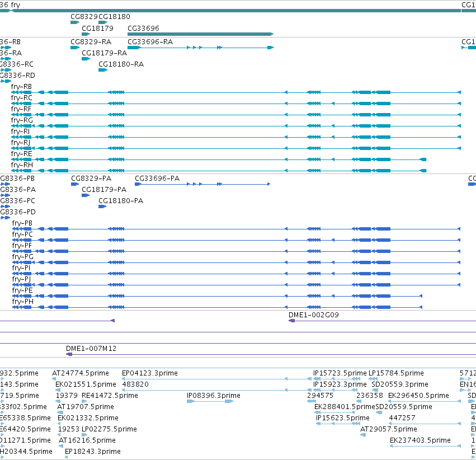Screen dimensions: 476x460
Task: Open BAC clone DME1-002G09
Action: pos(314,315)
